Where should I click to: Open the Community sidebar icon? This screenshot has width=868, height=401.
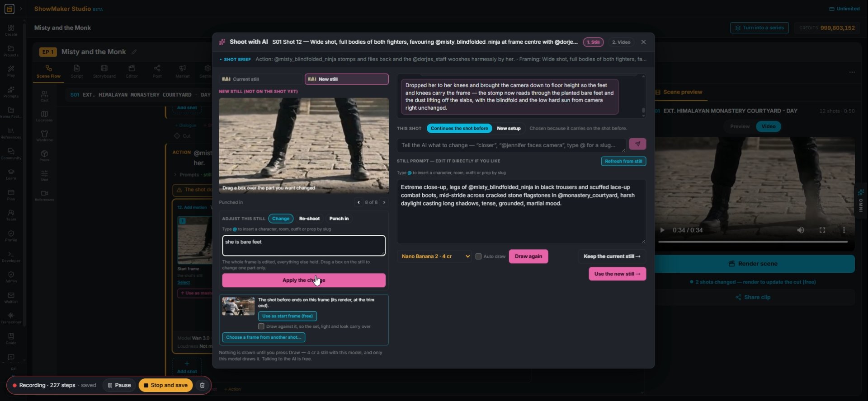(11, 154)
